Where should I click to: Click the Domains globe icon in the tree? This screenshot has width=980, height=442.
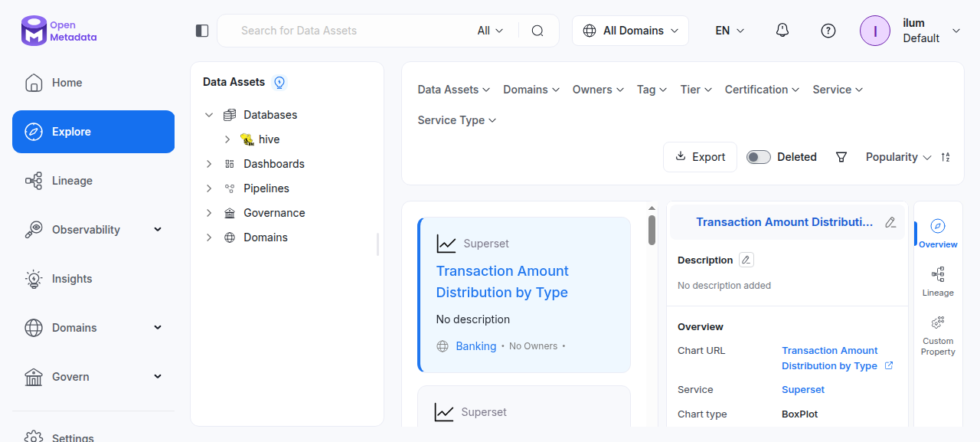(230, 237)
